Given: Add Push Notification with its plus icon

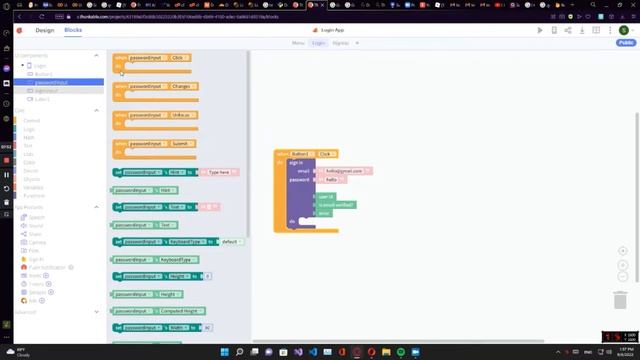Looking at the screenshot, I should [71, 267].
